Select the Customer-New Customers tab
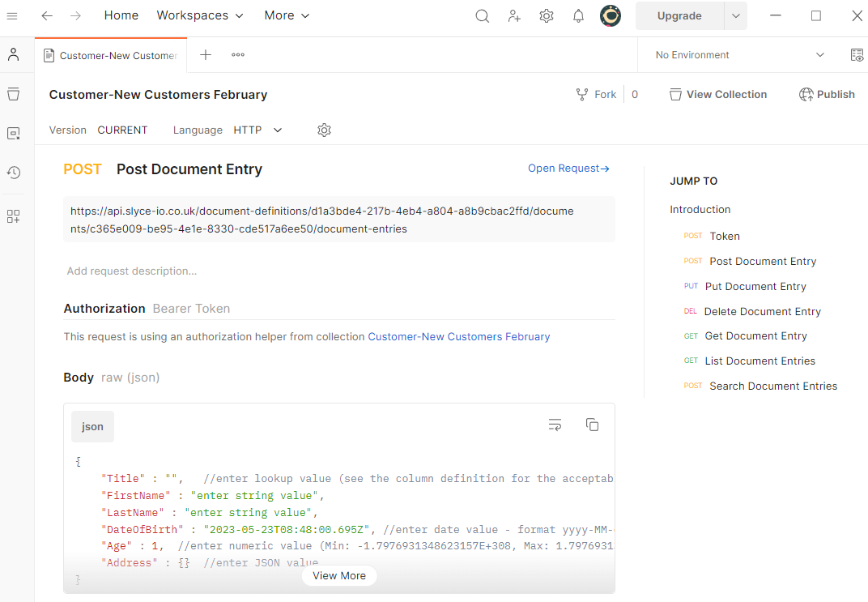This screenshot has width=868, height=602. coord(111,55)
